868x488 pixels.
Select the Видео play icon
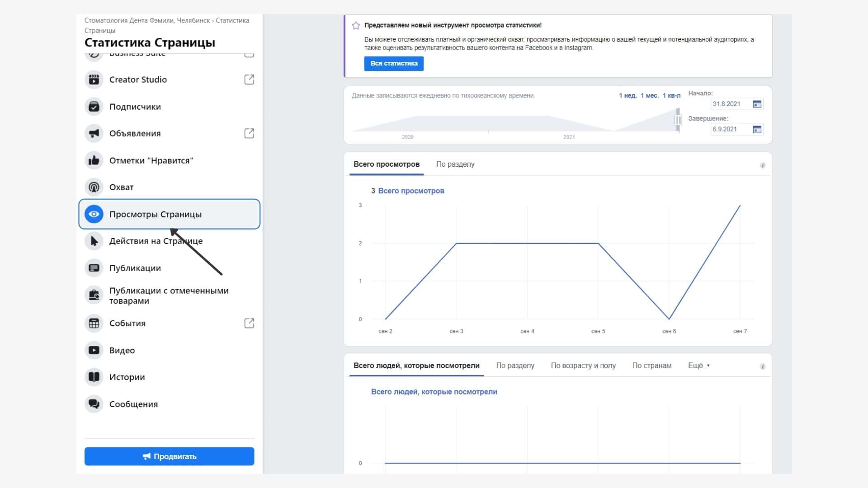pyautogui.click(x=94, y=350)
